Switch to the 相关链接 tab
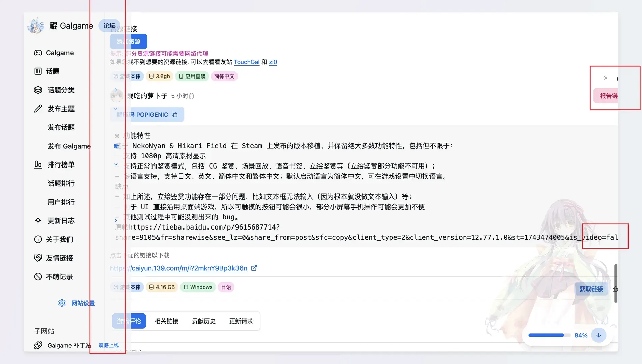The width and height of the screenshot is (642, 364). point(166,321)
